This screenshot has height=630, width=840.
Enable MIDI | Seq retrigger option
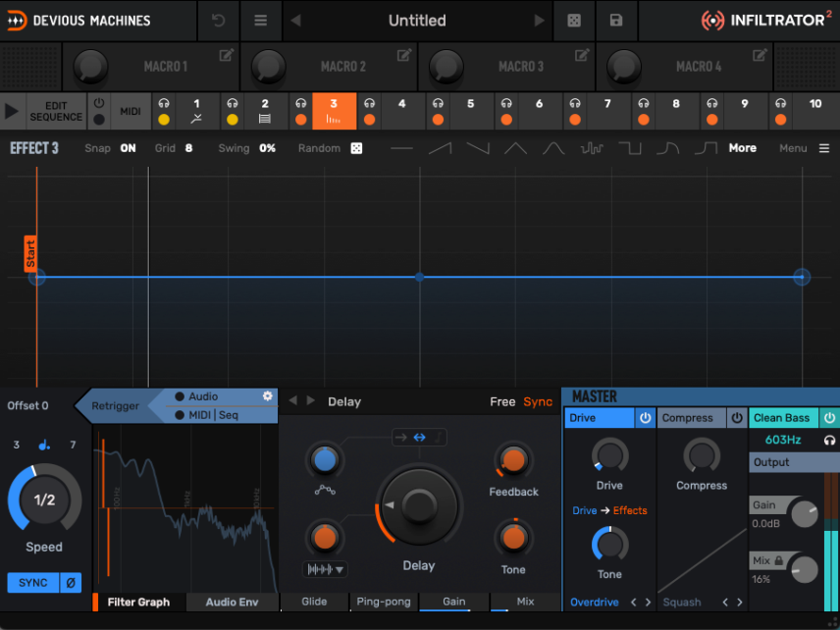coord(180,415)
